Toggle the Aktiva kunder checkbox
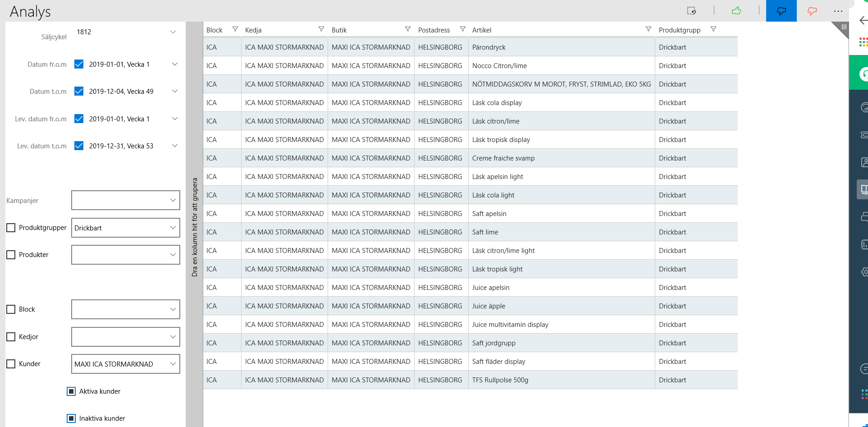This screenshot has height=427, width=868. (x=71, y=391)
